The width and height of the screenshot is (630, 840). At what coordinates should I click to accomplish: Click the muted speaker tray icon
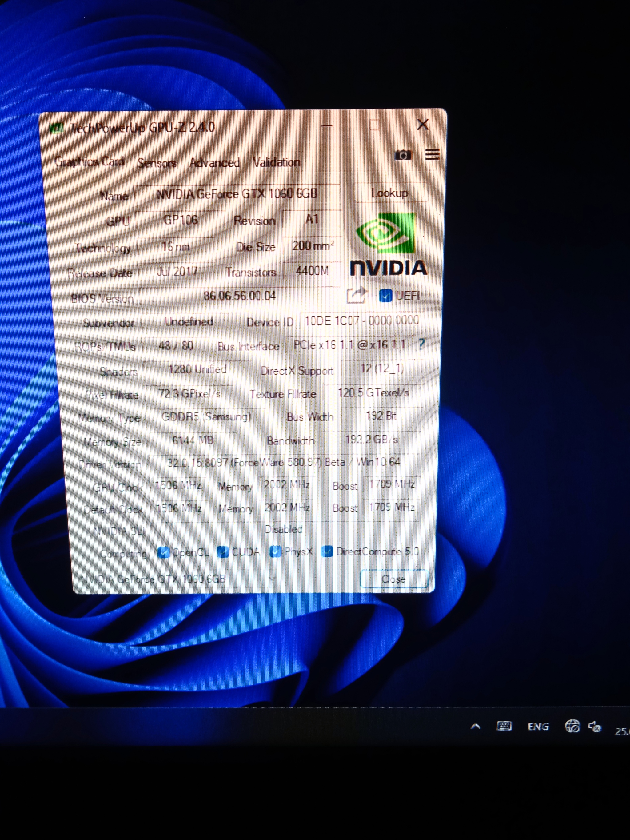click(x=594, y=727)
